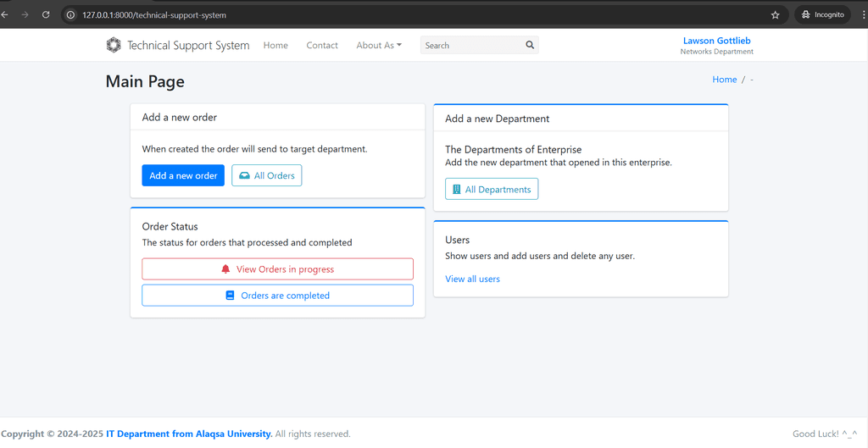
Task: Click the browser back arrow
Action: pos(4,15)
